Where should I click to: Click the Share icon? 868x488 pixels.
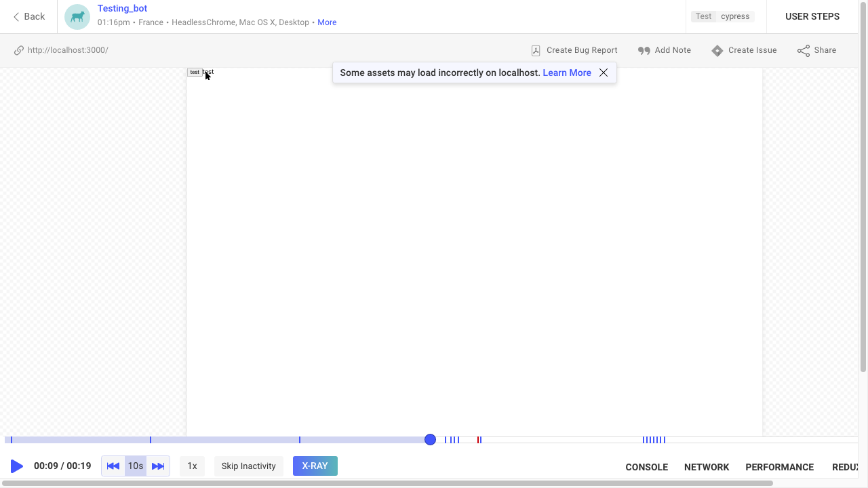pos(804,51)
